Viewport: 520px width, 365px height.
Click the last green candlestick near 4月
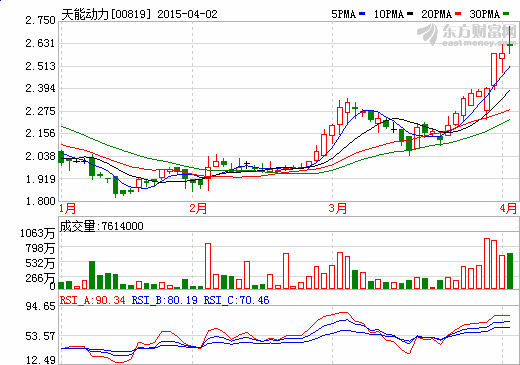[510, 40]
